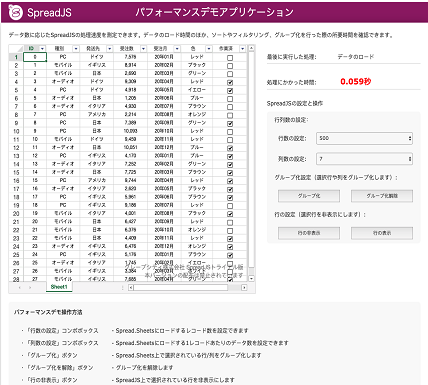Toggle the checkbox in sheet row 1
The height and width of the screenshot is (385, 428).
click(230, 58)
